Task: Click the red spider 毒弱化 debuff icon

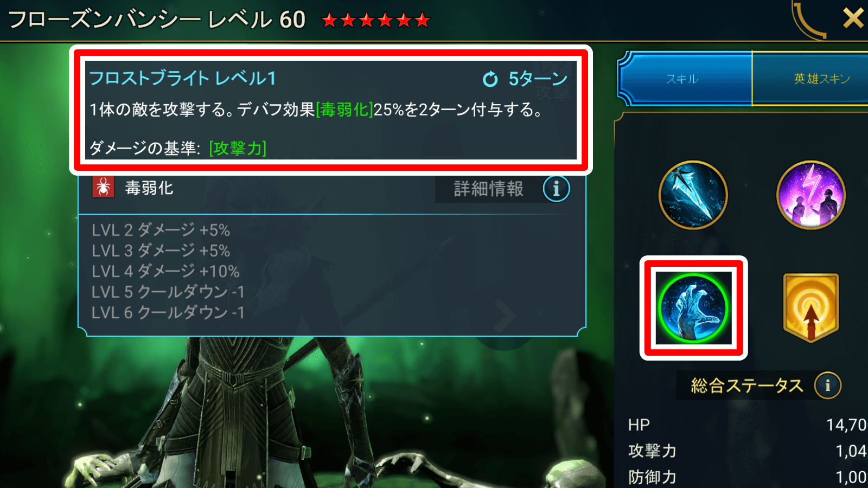Action: pyautogui.click(x=103, y=188)
